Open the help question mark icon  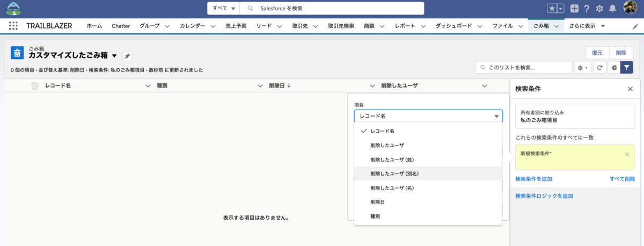coord(587,9)
